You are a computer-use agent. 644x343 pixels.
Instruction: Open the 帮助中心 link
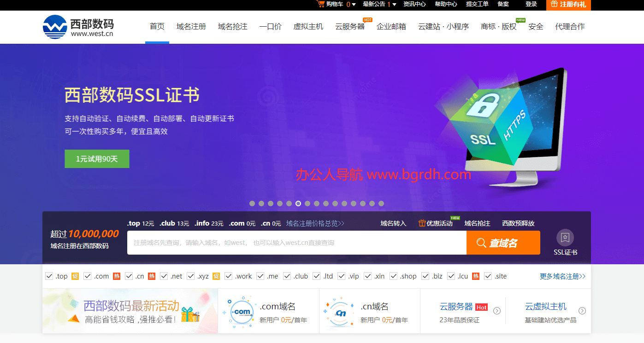point(446,4)
